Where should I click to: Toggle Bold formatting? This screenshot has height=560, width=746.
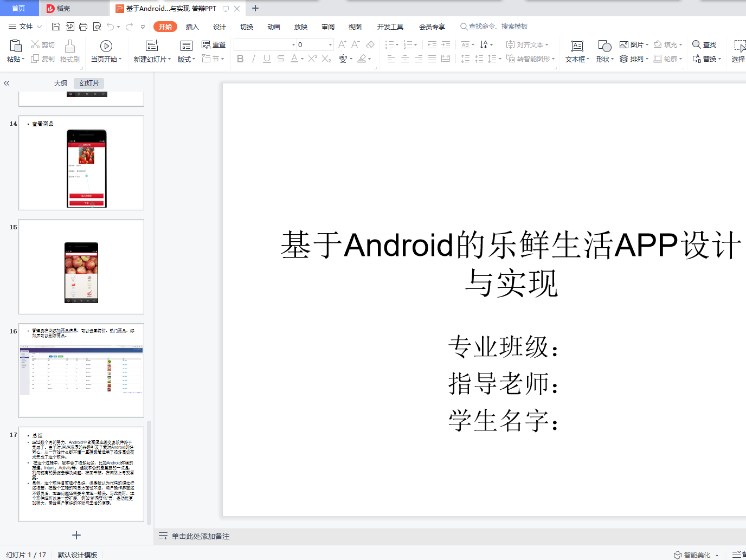pyautogui.click(x=240, y=59)
